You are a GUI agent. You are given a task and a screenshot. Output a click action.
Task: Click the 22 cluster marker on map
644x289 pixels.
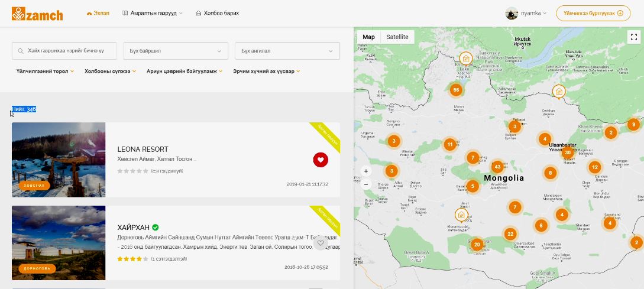click(510, 235)
